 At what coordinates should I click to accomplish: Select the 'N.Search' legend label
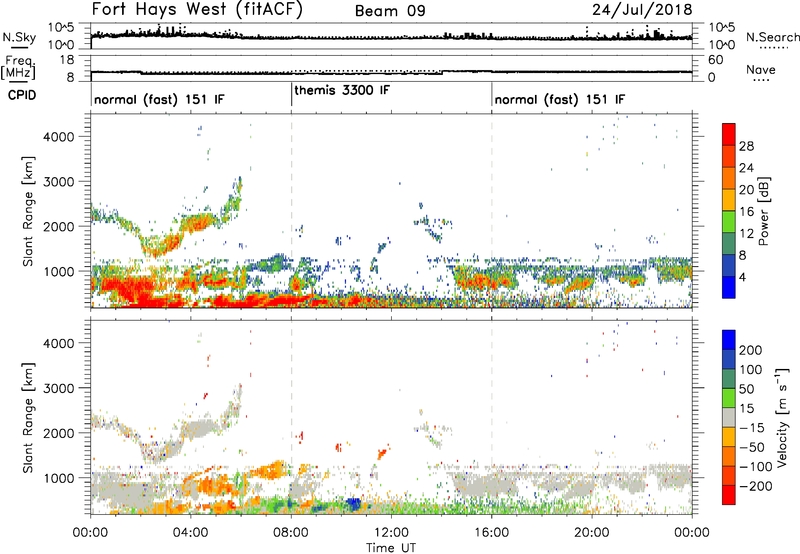click(x=772, y=37)
